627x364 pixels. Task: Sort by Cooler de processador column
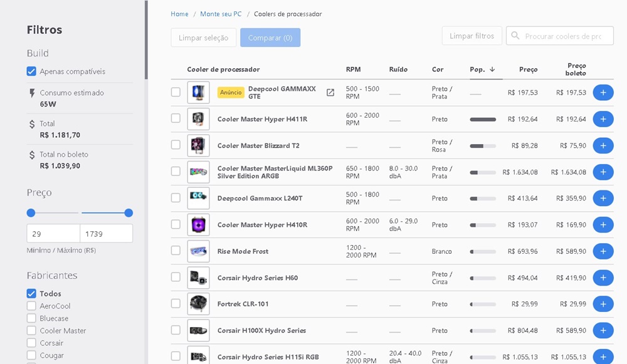pos(223,69)
